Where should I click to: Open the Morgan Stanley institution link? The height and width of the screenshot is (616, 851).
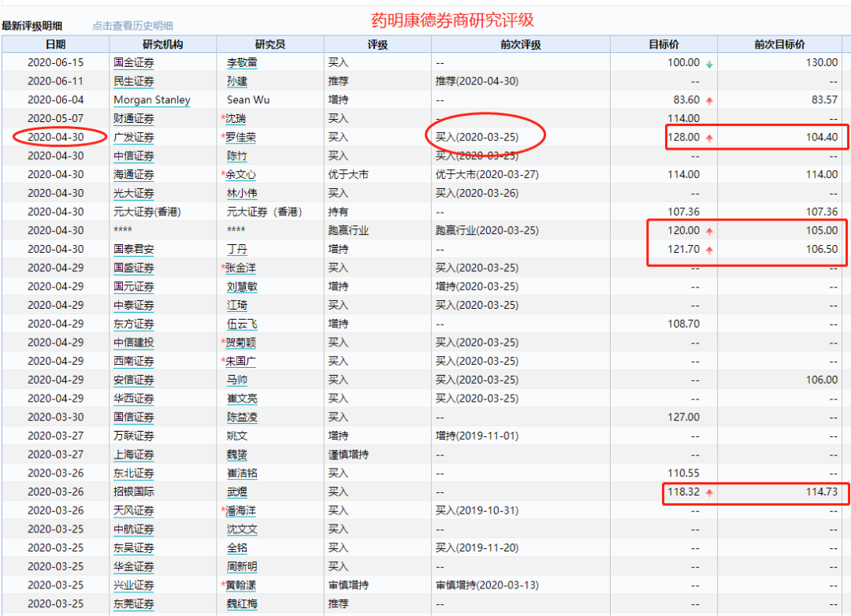point(152,100)
